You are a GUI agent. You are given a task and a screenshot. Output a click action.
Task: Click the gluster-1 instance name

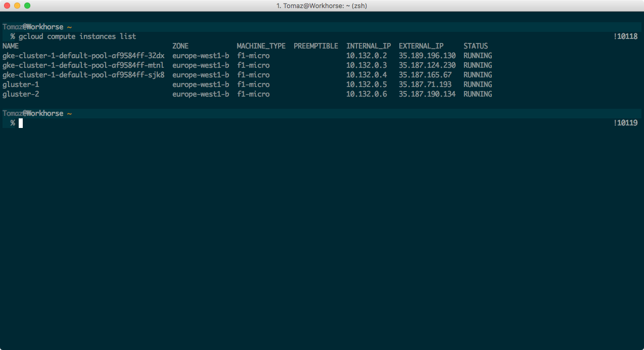[21, 84]
